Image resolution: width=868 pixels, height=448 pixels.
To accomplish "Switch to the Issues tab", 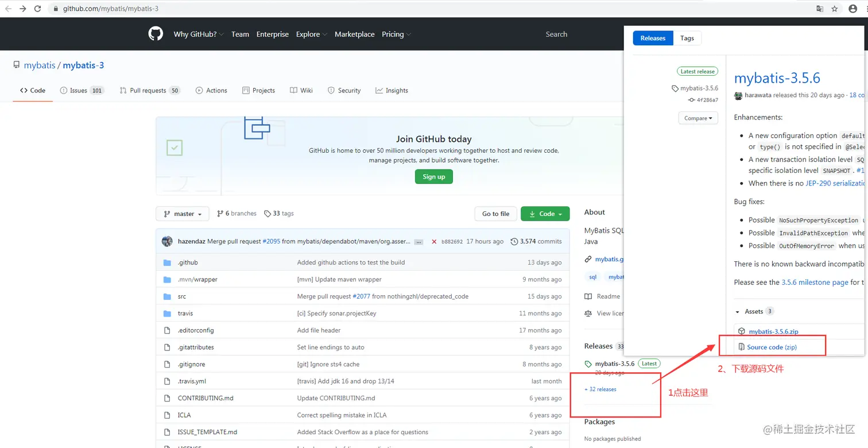I will pos(82,90).
